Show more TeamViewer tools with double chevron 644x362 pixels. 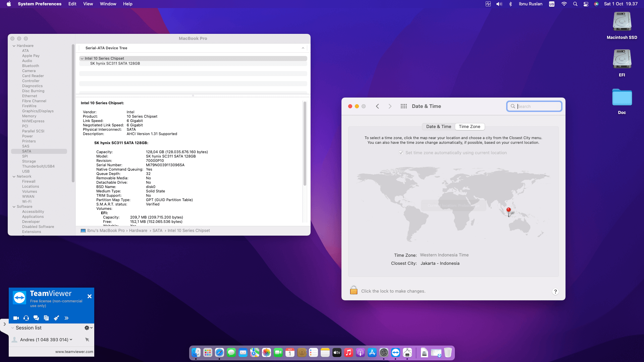point(66,318)
